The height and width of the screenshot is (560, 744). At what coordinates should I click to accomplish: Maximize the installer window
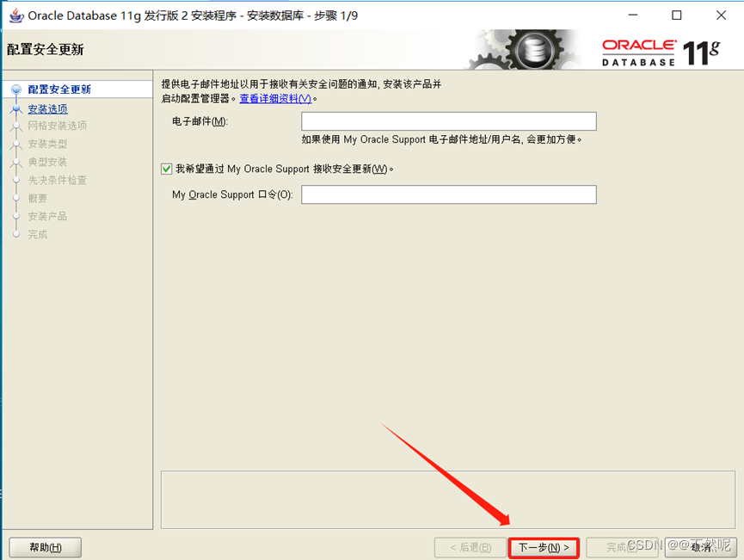(x=677, y=15)
